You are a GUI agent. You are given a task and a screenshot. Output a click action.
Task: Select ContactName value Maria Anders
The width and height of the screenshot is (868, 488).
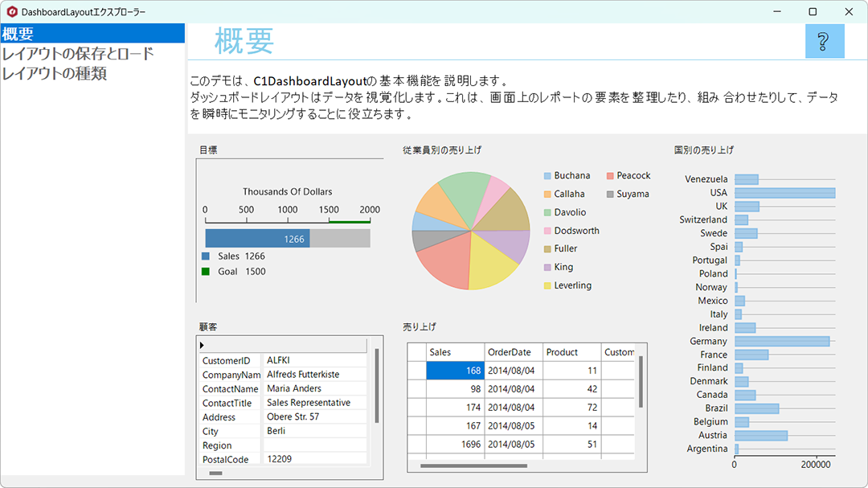click(x=315, y=389)
